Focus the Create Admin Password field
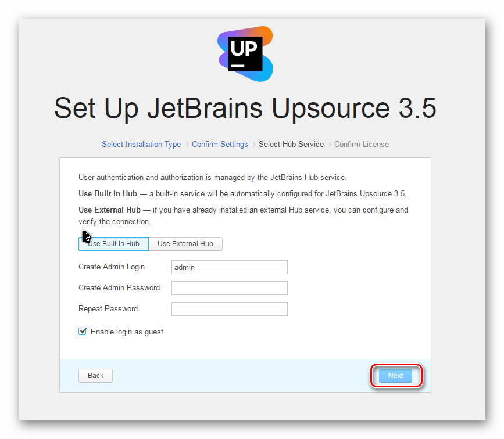The width and height of the screenshot is (504, 439). (230, 288)
